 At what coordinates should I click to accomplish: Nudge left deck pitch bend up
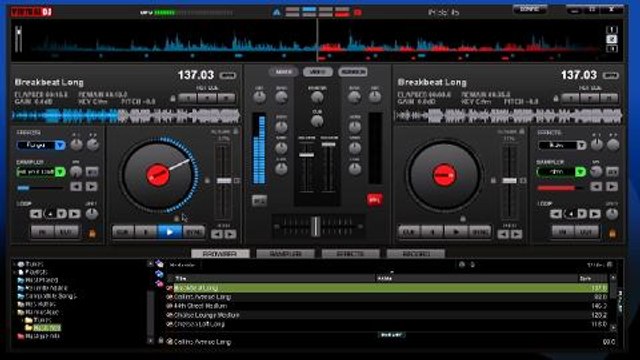pos(230,234)
